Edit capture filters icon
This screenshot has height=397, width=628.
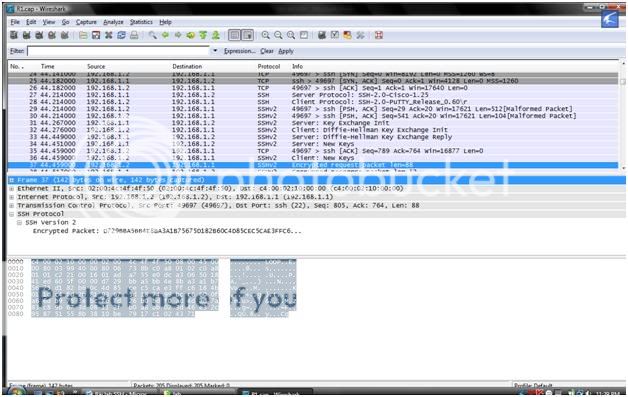pyautogui.click(x=322, y=35)
